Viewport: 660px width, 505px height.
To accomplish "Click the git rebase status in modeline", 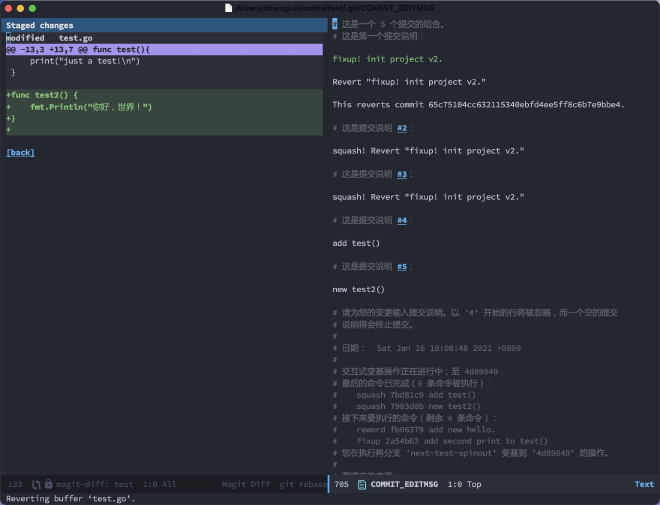I will tap(303, 484).
